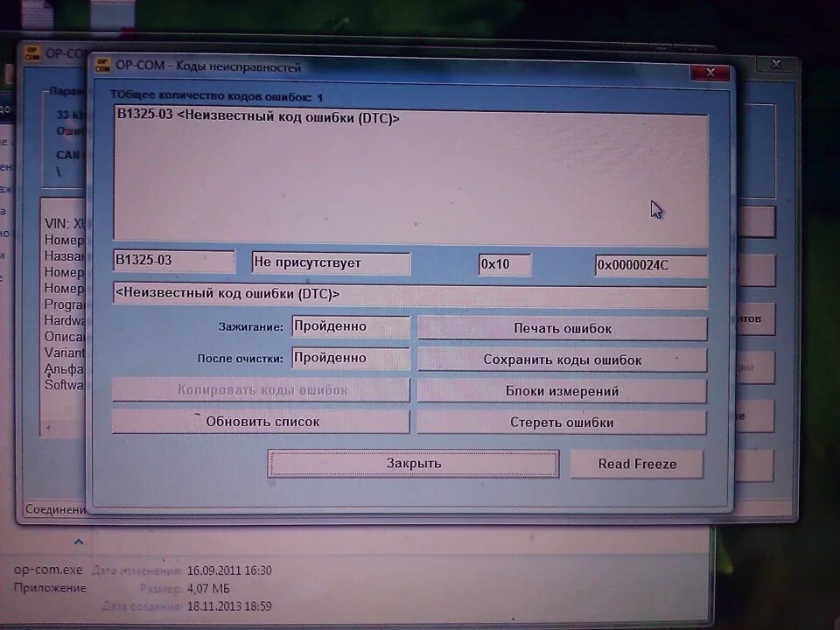
Task: Click the 0x10 value field
Action: point(505,264)
